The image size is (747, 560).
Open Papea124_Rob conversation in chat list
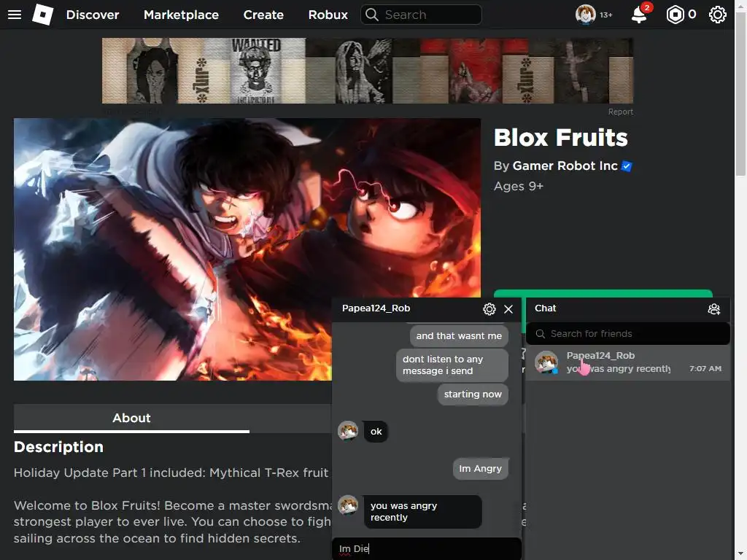[x=628, y=362]
